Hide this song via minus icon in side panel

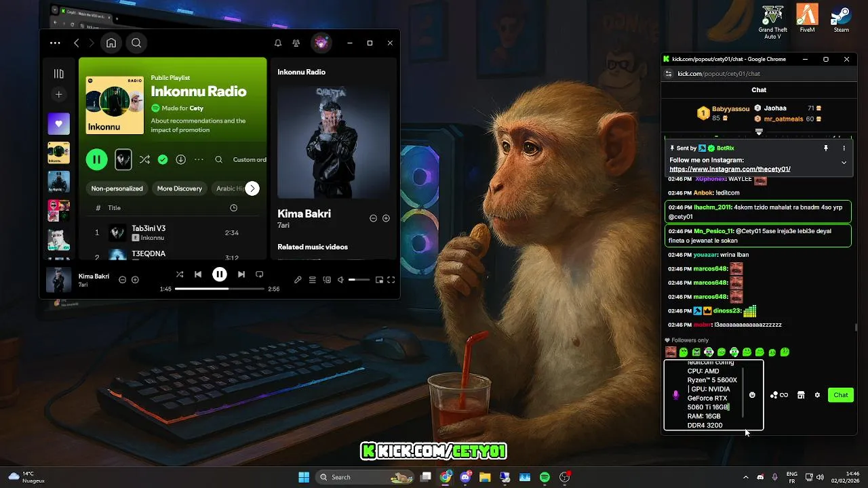pos(373,218)
